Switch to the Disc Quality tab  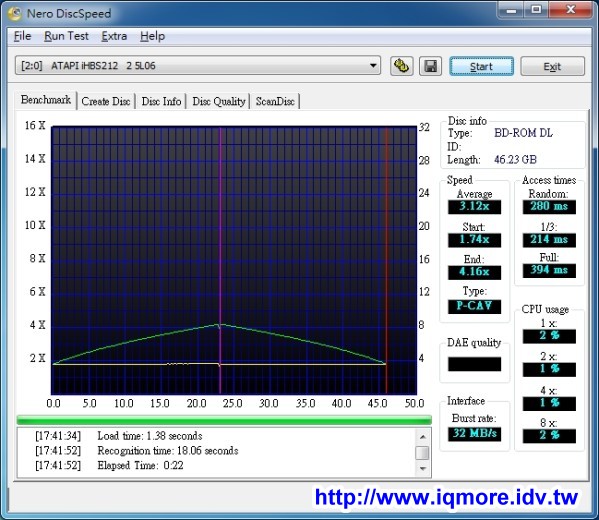(x=219, y=101)
